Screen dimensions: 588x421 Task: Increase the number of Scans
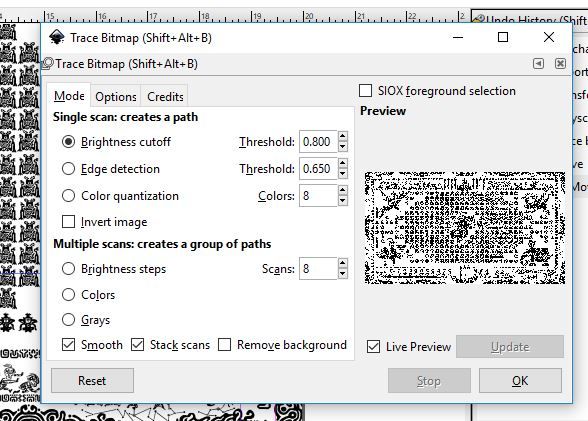(x=342, y=263)
